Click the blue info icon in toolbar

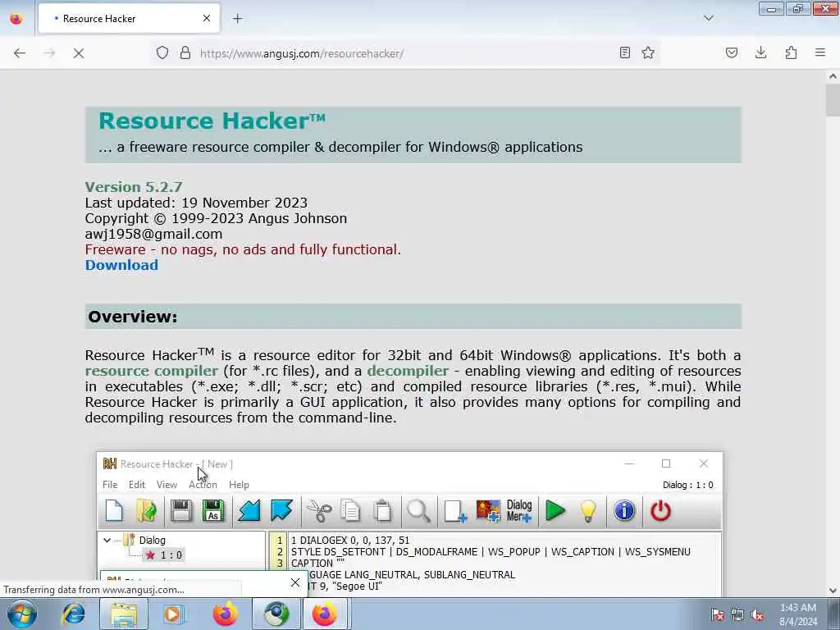[624, 510]
